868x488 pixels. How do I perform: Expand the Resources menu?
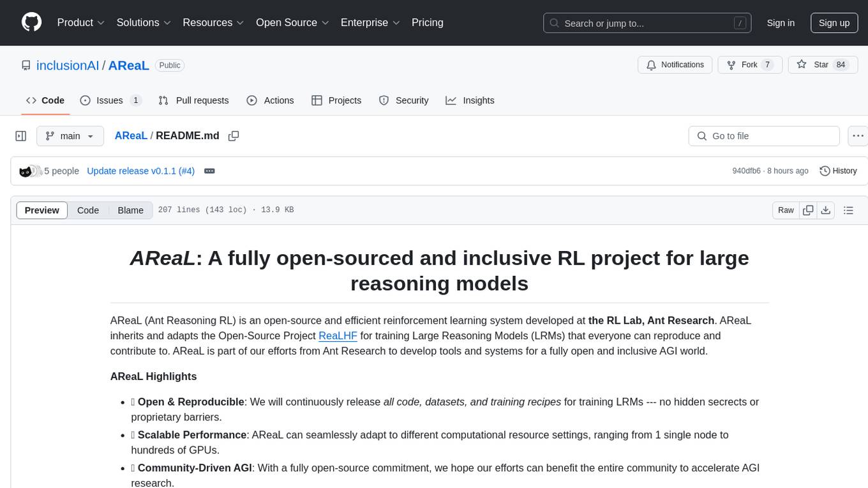213,22
